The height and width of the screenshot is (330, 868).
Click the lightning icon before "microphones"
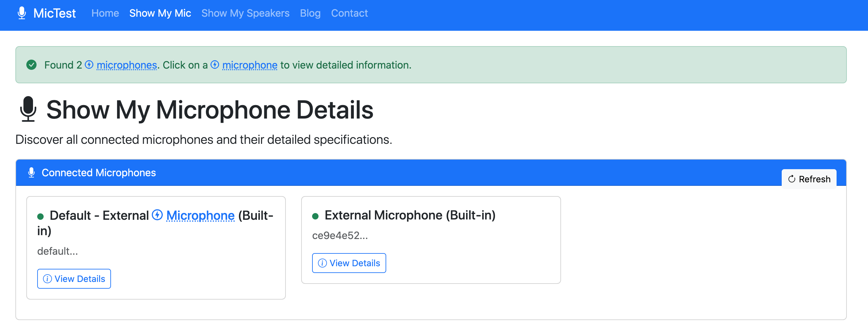pos(89,64)
